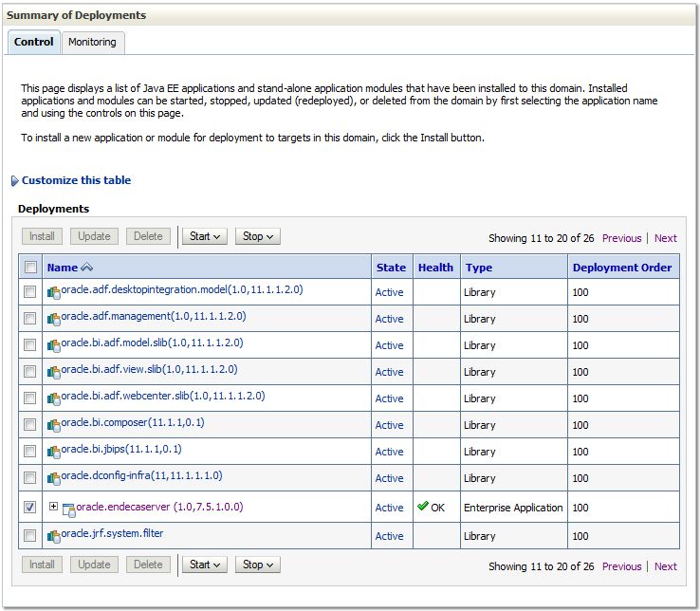
Task: Click the bottom Update button
Action: (94, 565)
